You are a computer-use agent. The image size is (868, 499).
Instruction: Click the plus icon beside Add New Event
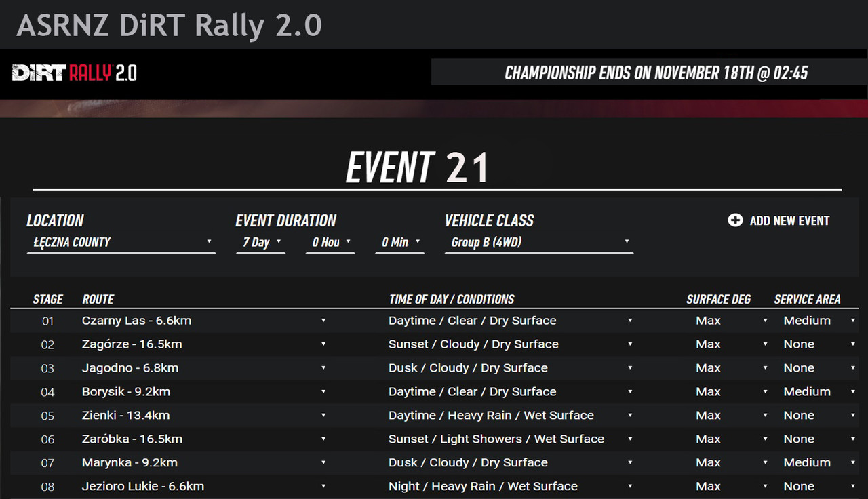pos(735,220)
